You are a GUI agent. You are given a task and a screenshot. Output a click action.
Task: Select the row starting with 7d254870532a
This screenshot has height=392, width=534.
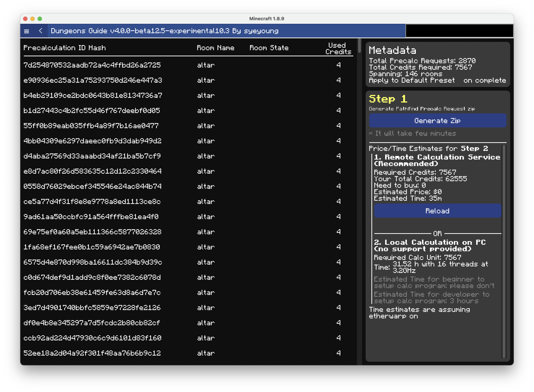coord(166,65)
